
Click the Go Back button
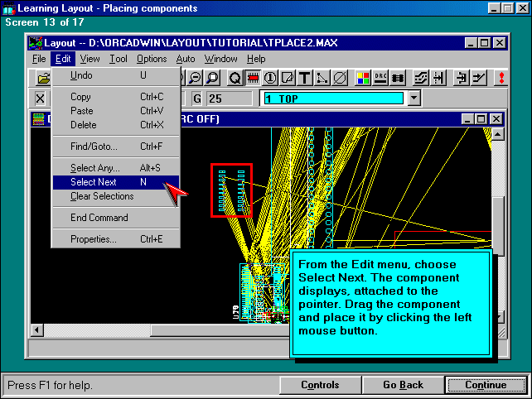click(x=403, y=385)
